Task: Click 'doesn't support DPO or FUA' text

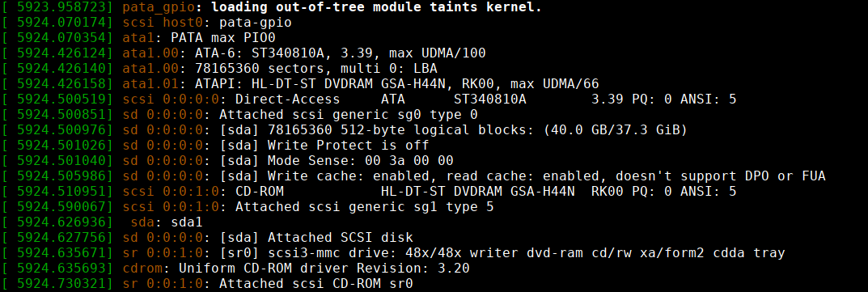Action: point(720,176)
